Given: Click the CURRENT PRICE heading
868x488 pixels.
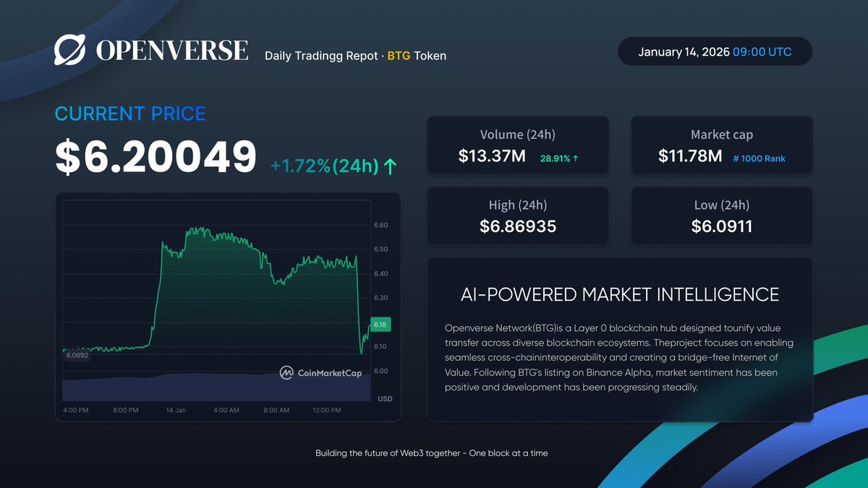Looking at the screenshot, I should point(130,114).
